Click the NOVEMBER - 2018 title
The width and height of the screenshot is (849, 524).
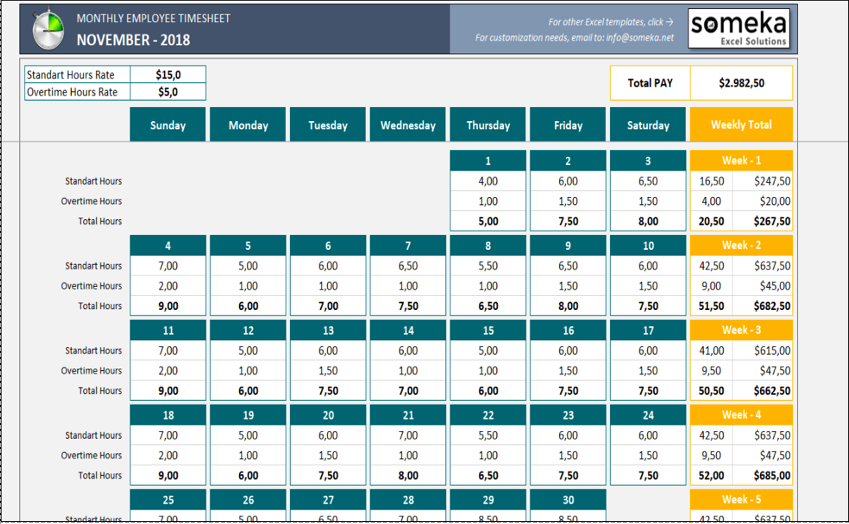pos(133,41)
